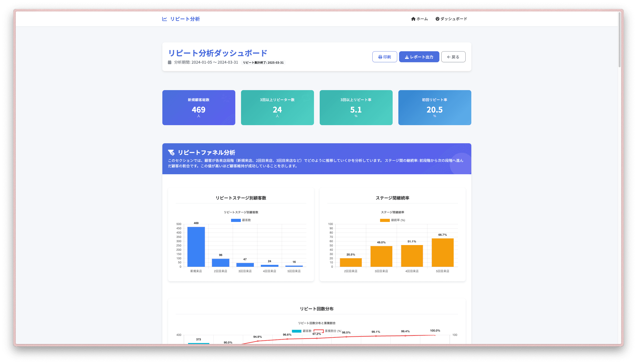Click the 新規来店 bar labeled 469
The image size is (637, 364).
pos(196,247)
